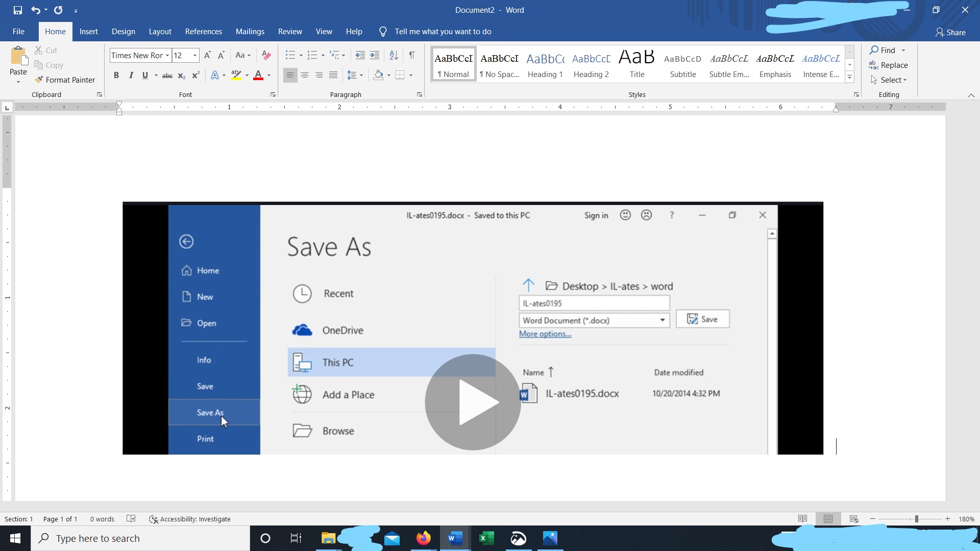This screenshot has height=551, width=980.
Task: Adjust the zoom slider handle
Action: pos(917,519)
